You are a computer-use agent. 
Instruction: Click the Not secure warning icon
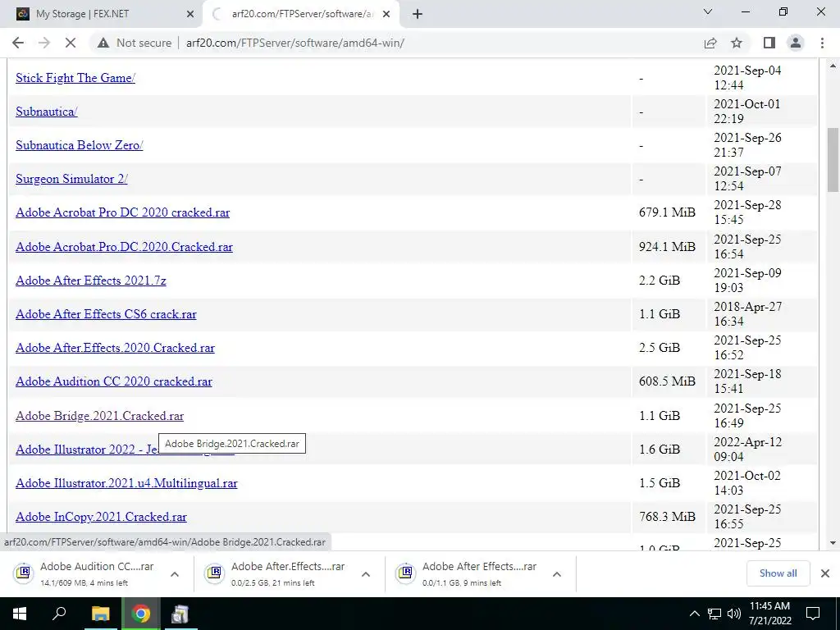[x=103, y=43]
